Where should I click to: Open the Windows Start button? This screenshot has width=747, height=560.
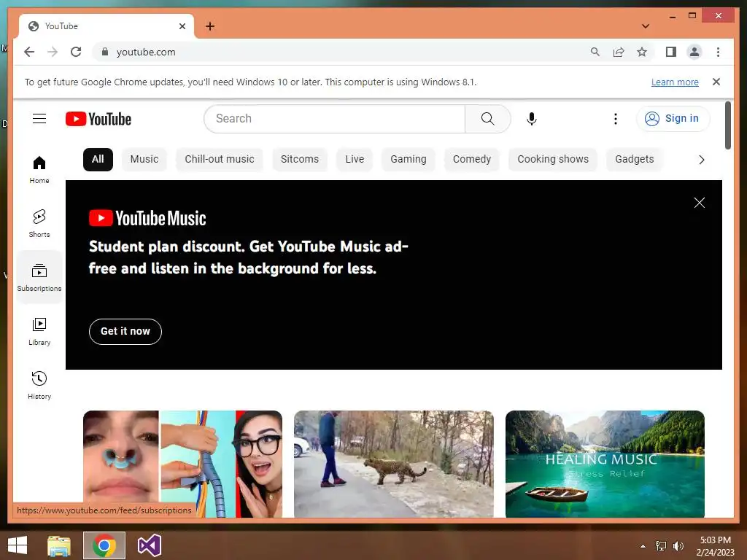[18, 545]
